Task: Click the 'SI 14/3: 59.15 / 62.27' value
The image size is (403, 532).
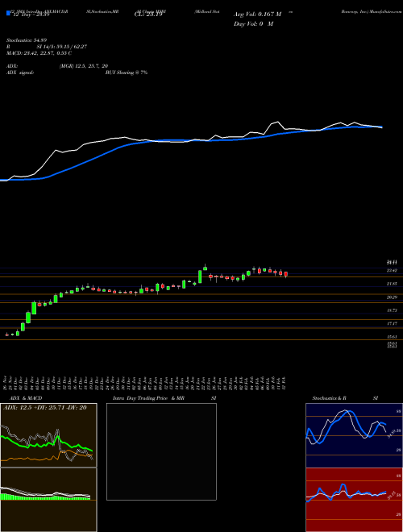Action: tap(63, 47)
